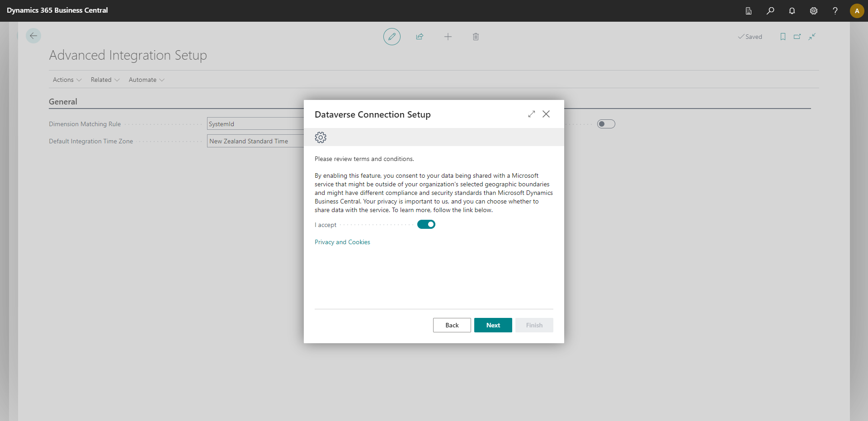This screenshot has height=421, width=868.
Task: Expand the Dataverse dialog to full size
Action: [x=532, y=114]
